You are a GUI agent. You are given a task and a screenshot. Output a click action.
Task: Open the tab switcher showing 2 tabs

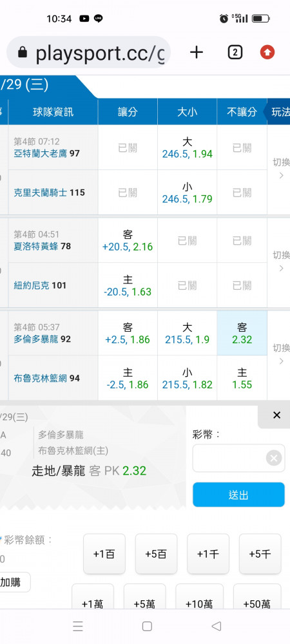(x=235, y=53)
